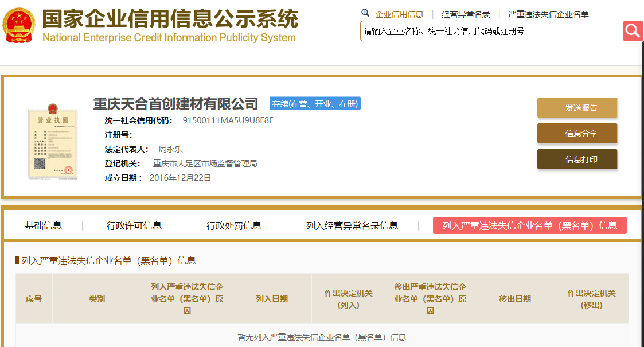Switch to the 基础信息 tab
The width and height of the screenshot is (644, 347).
[x=43, y=225]
